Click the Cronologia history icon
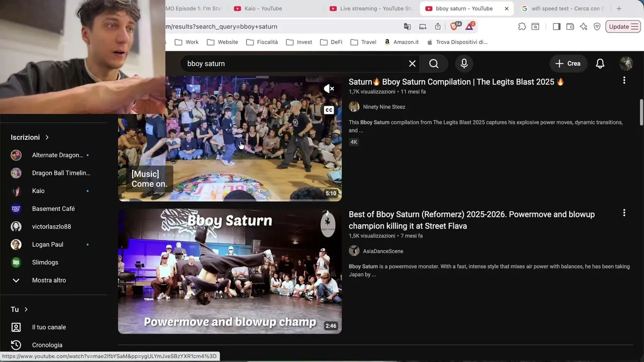 coord(16,345)
